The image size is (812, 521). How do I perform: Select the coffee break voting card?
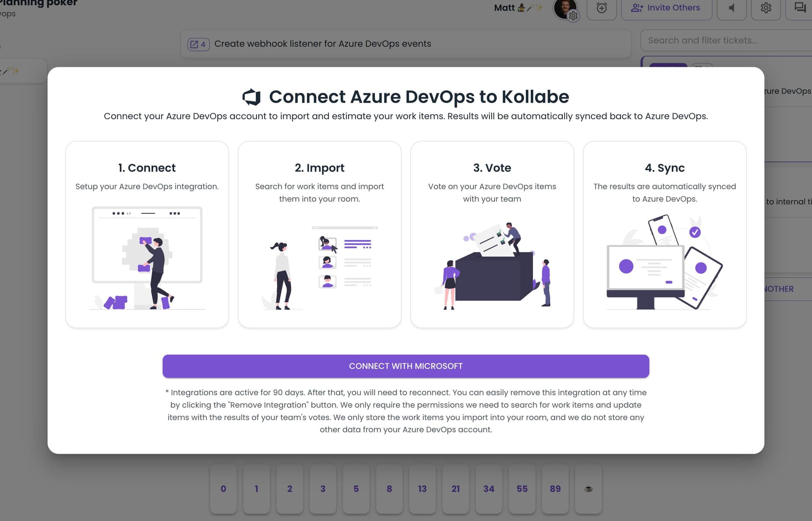click(589, 489)
